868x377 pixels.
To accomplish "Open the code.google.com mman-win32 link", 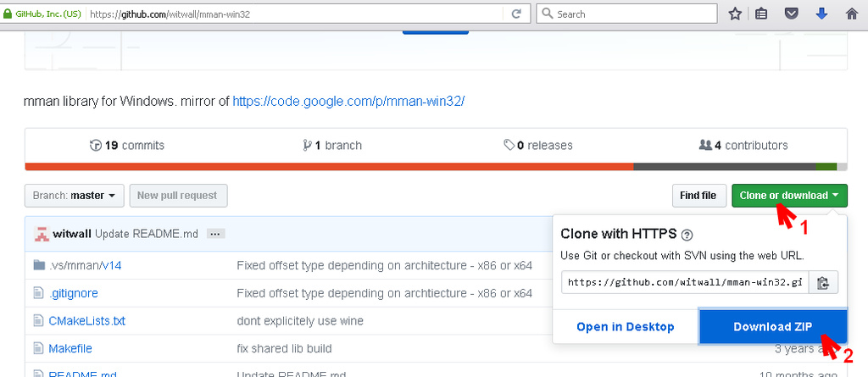I will point(348,101).
